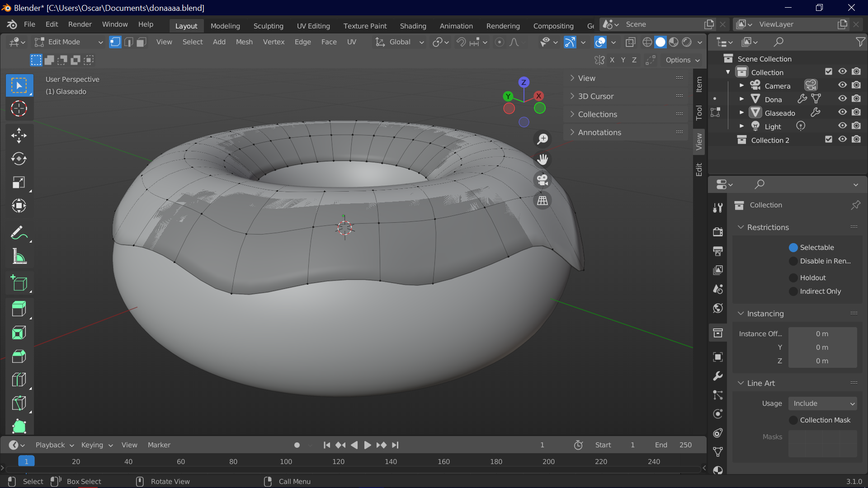Screen dimensions: 868x488
Task: Select the Rotate tool
Action: [x=19, y=159]
